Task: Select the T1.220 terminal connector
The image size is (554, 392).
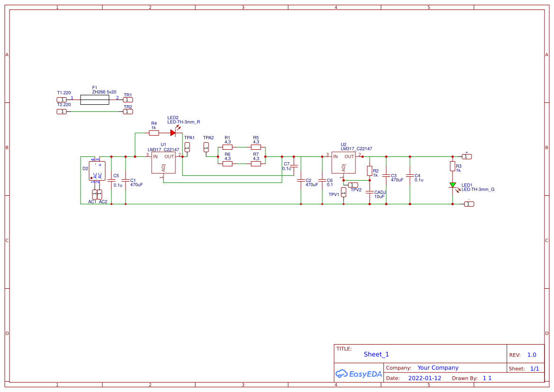Action: pyautogui.click(x=62, y=99)
